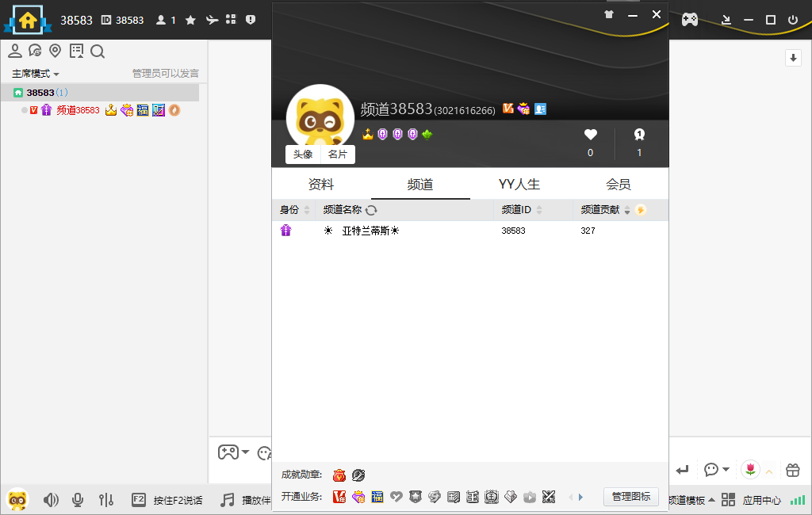Click the 名片 button under avatar
Screen dimensions: 812x515
click(x=338, y=154)
